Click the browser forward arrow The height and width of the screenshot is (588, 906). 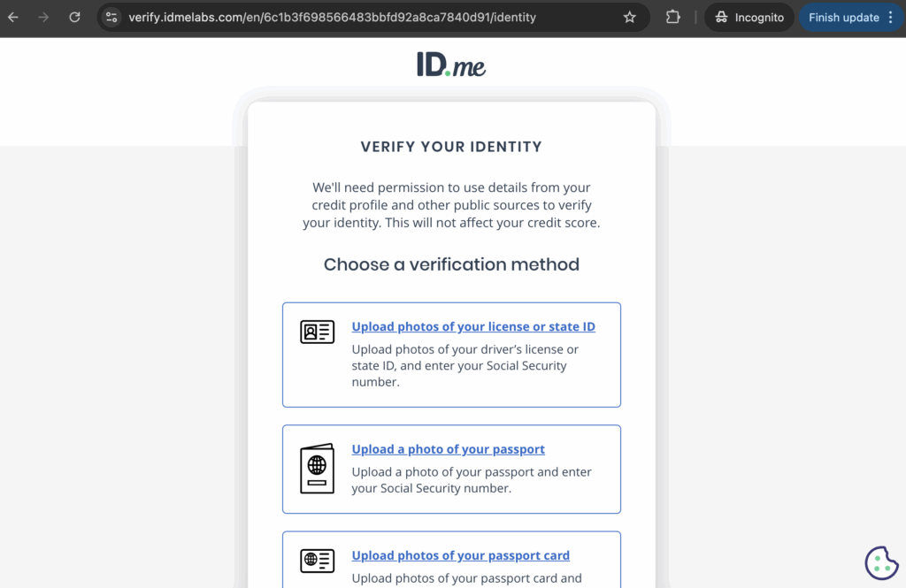click(43, 18)
